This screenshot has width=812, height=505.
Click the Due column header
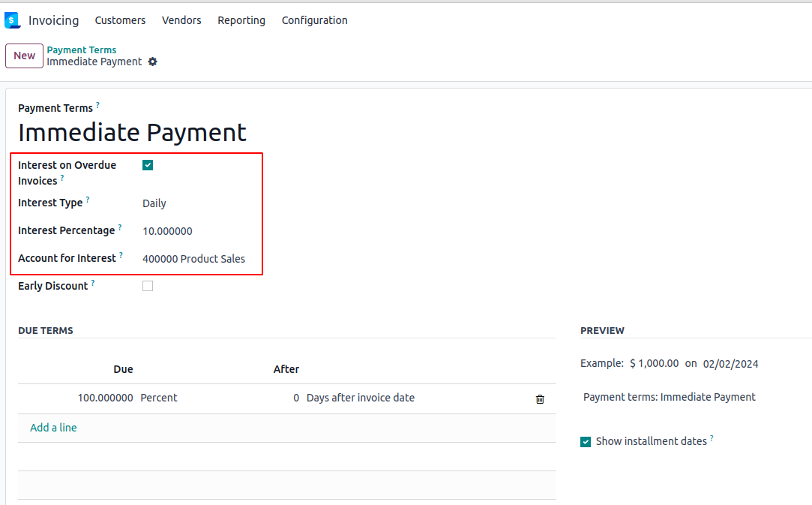tap(123, 369)
